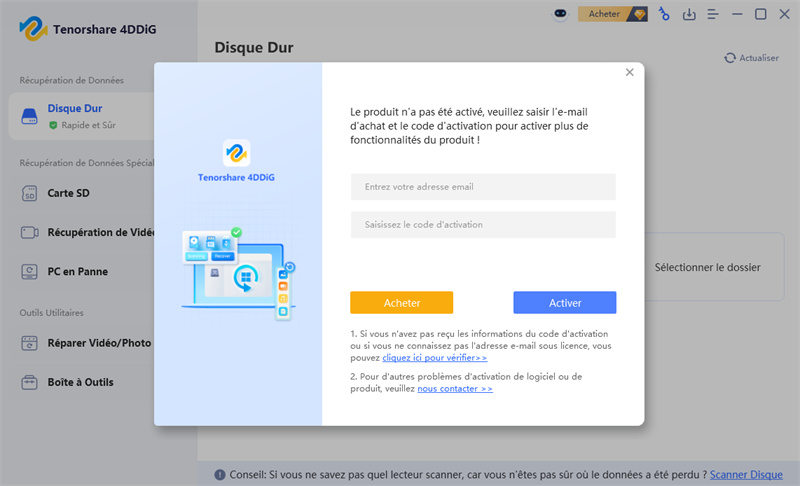800x486 pixels.
Task: Click the toolbox icon
Action: point(30,382)
